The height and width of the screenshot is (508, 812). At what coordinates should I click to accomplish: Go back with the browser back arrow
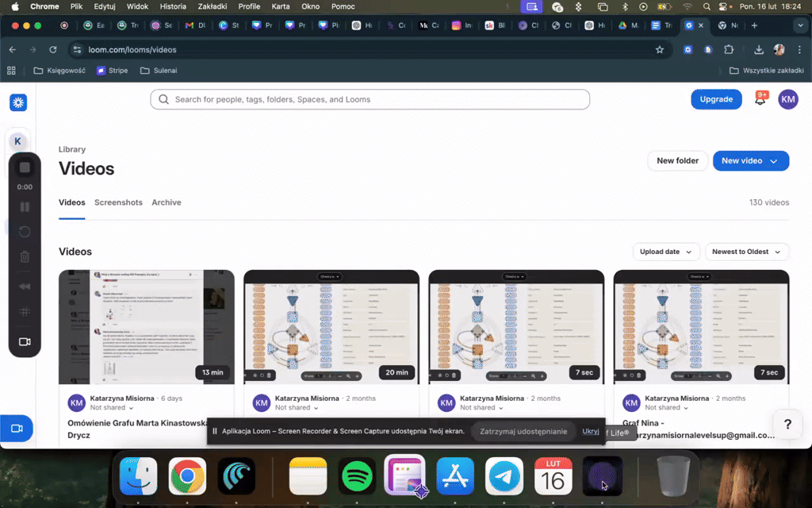[x=13, y=50]
